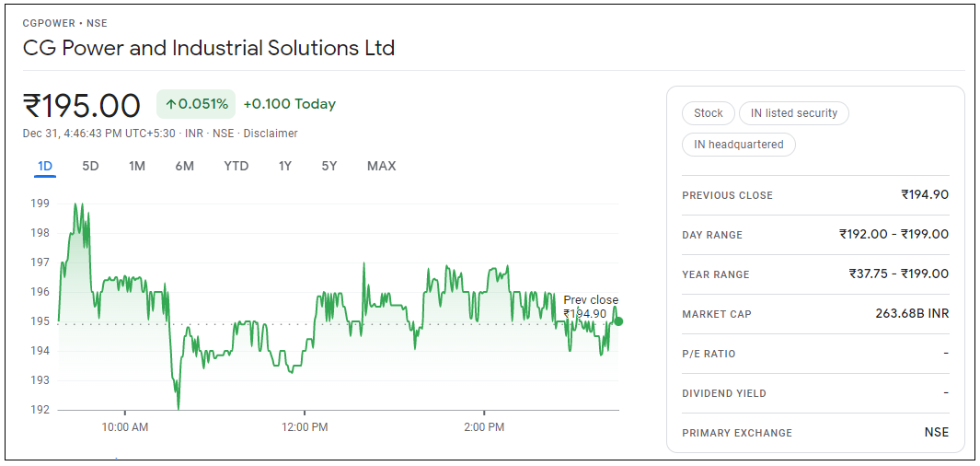Image resolution: width=980 pixels, height=466 pixels.
Task: Select the YTD chart range tab
Action: coord(236,167)
